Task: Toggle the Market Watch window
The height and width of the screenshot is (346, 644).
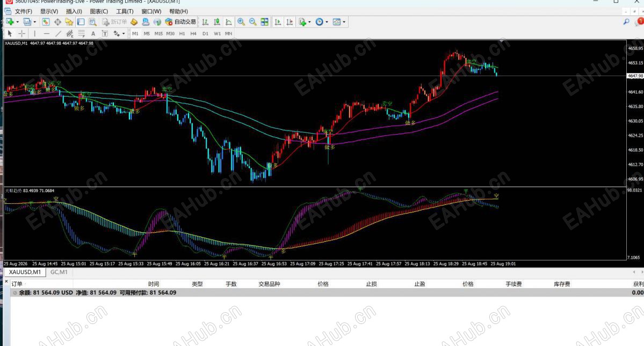Action: click(46, 22)
